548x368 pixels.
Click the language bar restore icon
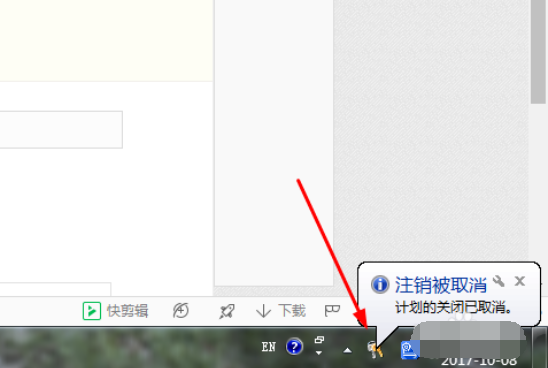[319, 339]
